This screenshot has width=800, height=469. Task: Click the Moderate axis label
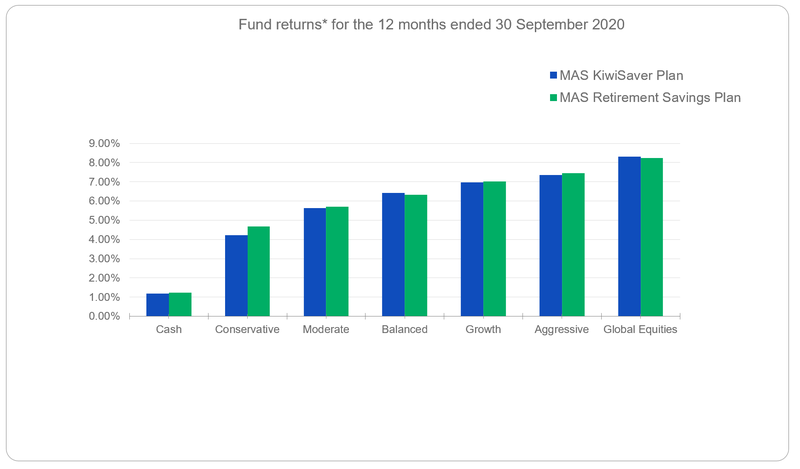coord(326,329)
